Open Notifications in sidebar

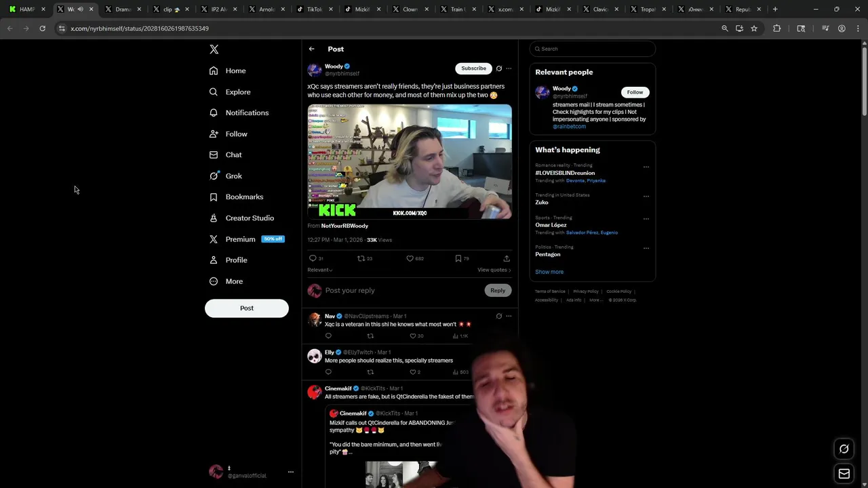[239, 113]
